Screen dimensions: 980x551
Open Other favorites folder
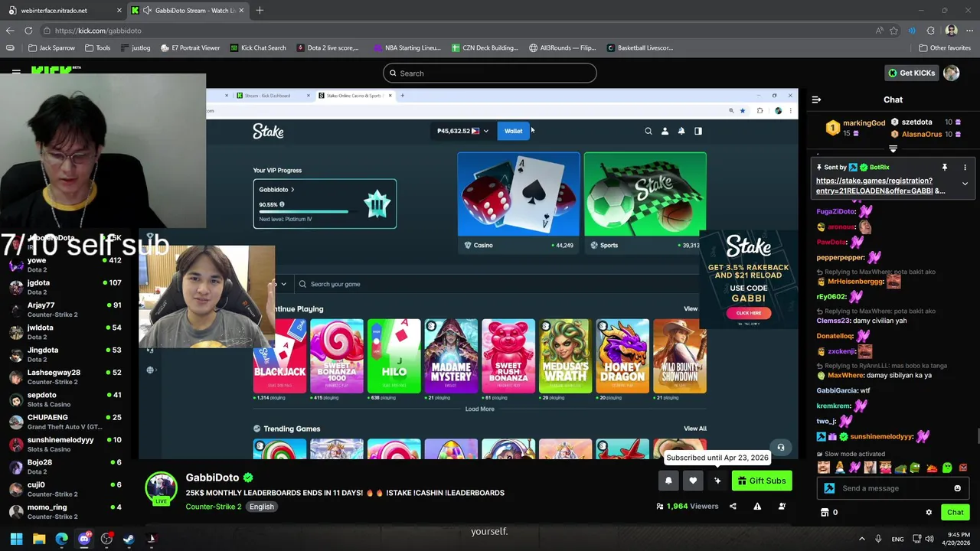tap(945, 47)
